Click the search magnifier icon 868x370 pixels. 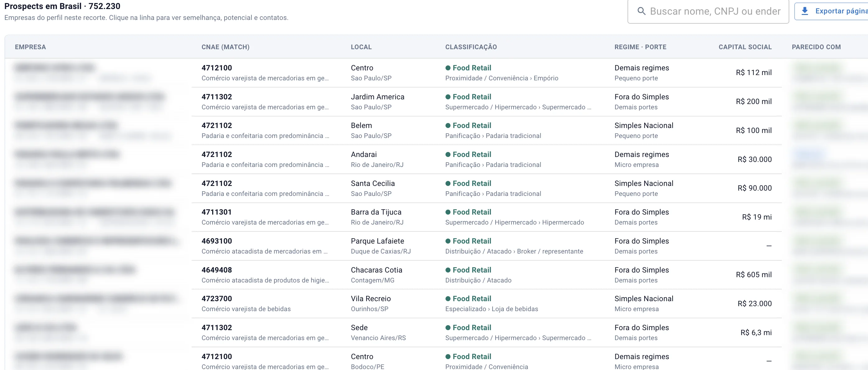point(641,11)
